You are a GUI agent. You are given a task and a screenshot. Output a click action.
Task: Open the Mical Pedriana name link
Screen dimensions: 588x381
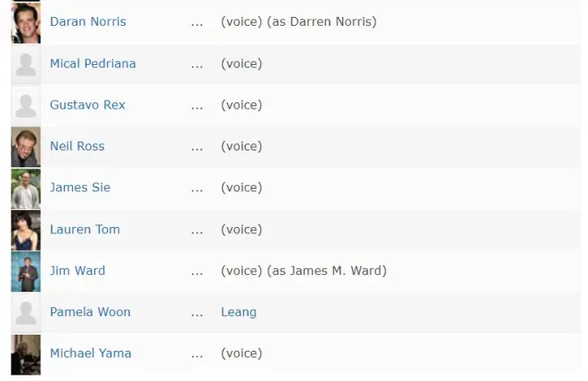(x=93, y=63)
